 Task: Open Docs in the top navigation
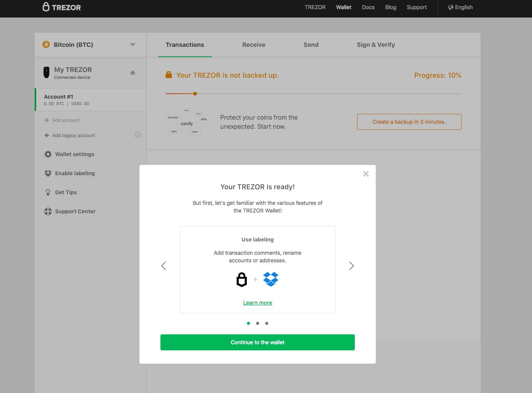368,7
